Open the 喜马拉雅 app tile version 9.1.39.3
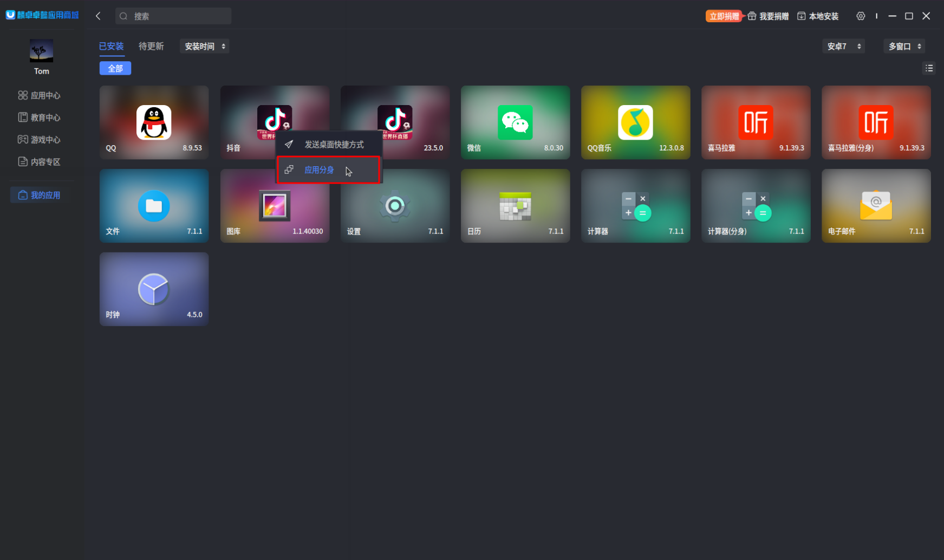The width and height of the screenshot is (944, 560). coord(756,122)
